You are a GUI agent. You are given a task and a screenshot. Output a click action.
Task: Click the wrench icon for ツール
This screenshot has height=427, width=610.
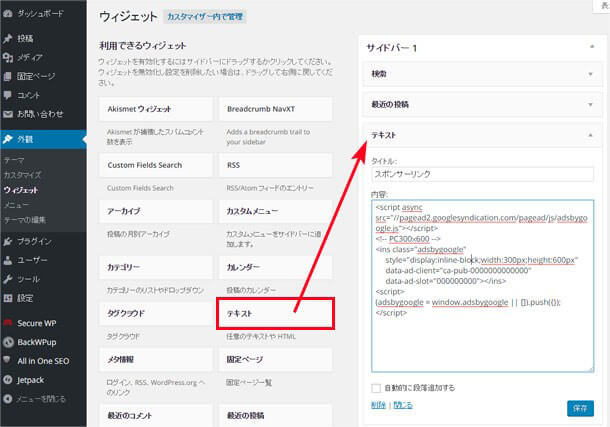[8, 279]
